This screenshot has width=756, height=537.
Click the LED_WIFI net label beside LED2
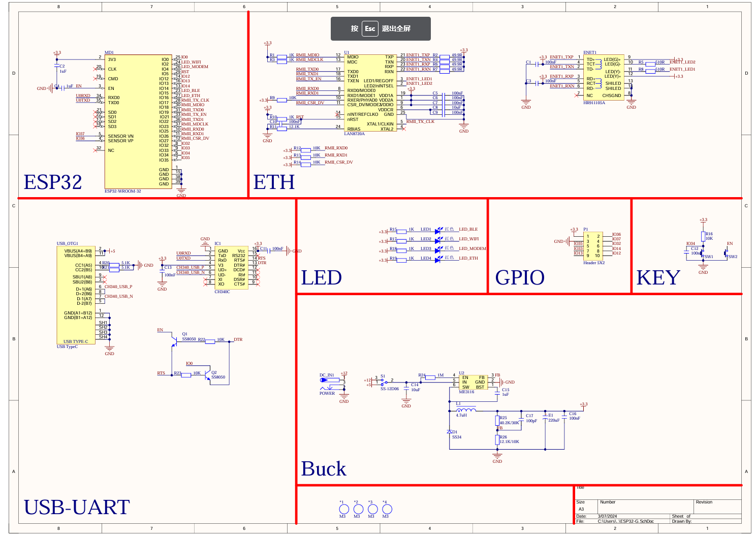click(x=469, y=239)
